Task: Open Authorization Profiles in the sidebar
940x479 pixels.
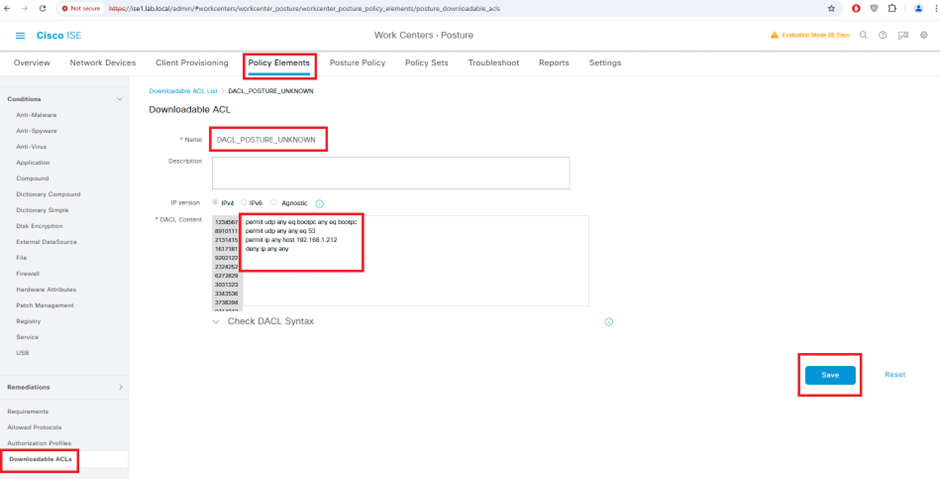Action: coord(39,444)
